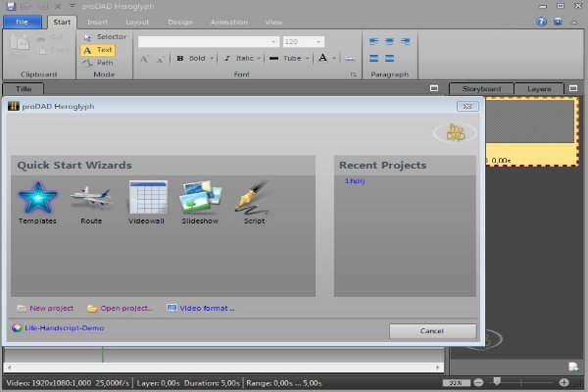Screen dimensions: 588x392
Task: Start the Slideshow wizard photos icon
Action: [x=200, y=197]
